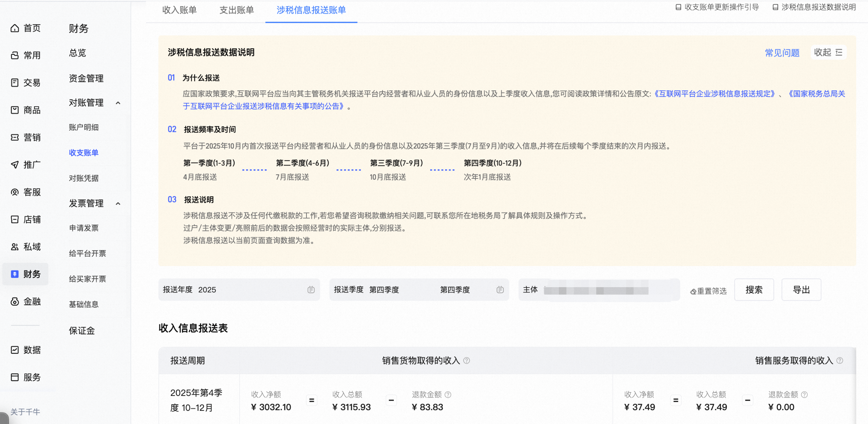This screenshot has height=424, width=868.
Task: Open the 推广 paper-plane icon
Action: pyautogui.click(x=15, y=165)
